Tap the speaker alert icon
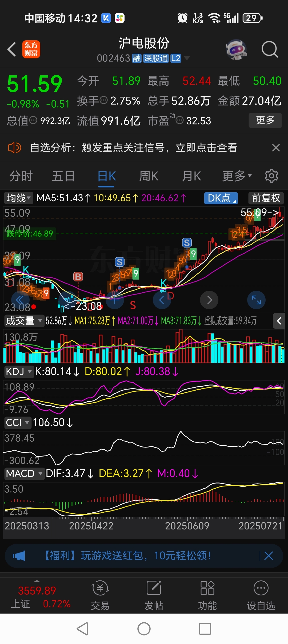The height and width of the screenshot is (644, 288). click(14, 148)
